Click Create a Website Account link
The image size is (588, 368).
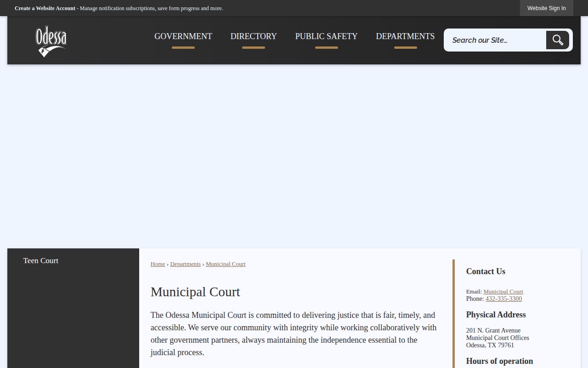click(x=45, y=8)
